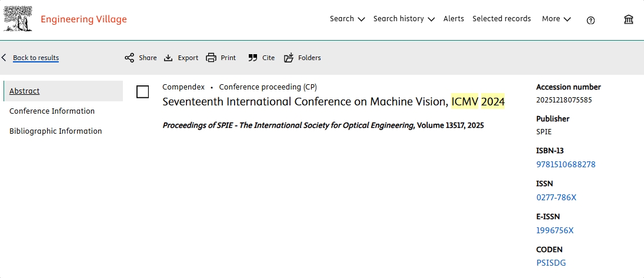The image size is (644, 278).
Task: Click the Print label
Action: 228,58
